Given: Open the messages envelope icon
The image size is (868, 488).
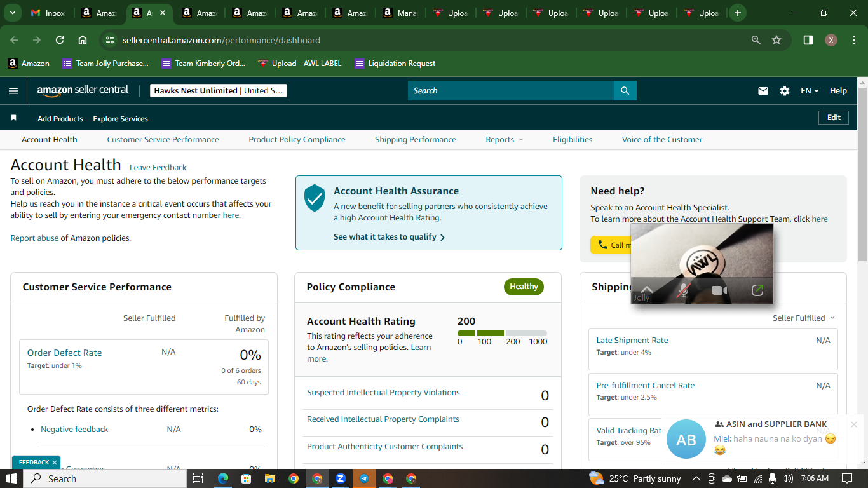Looking at the screenshot, I should (x=763, y=91).
